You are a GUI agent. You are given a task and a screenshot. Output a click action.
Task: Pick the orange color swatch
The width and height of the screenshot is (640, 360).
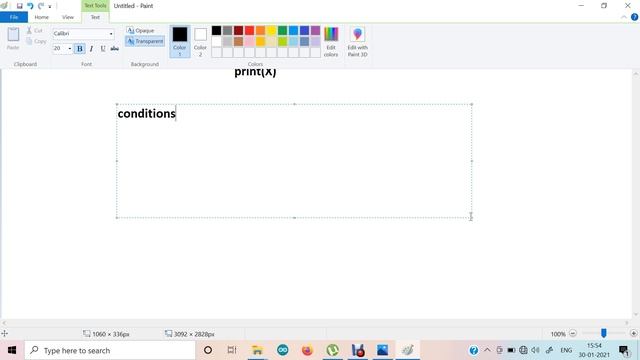[260, 30]
